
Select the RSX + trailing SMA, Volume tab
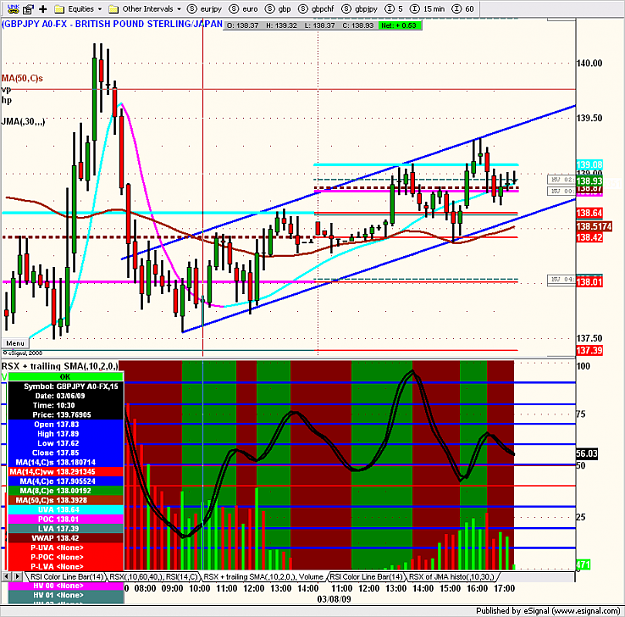tap(263, 577)
